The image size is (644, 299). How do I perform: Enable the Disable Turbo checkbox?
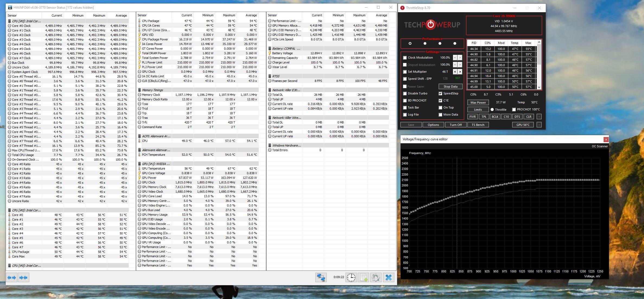click(405, 93)
